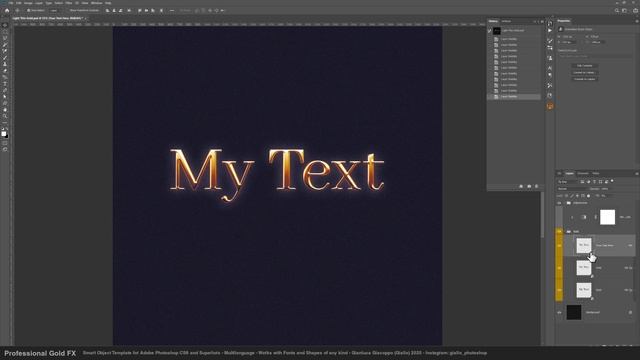
Task: Open the Image menu
Action: tap(28, 3)
